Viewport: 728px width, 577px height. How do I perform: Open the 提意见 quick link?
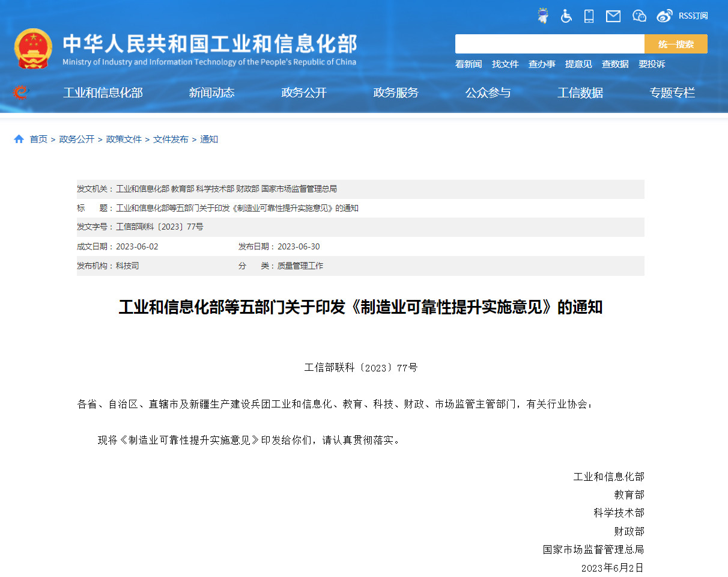[578, 64]
